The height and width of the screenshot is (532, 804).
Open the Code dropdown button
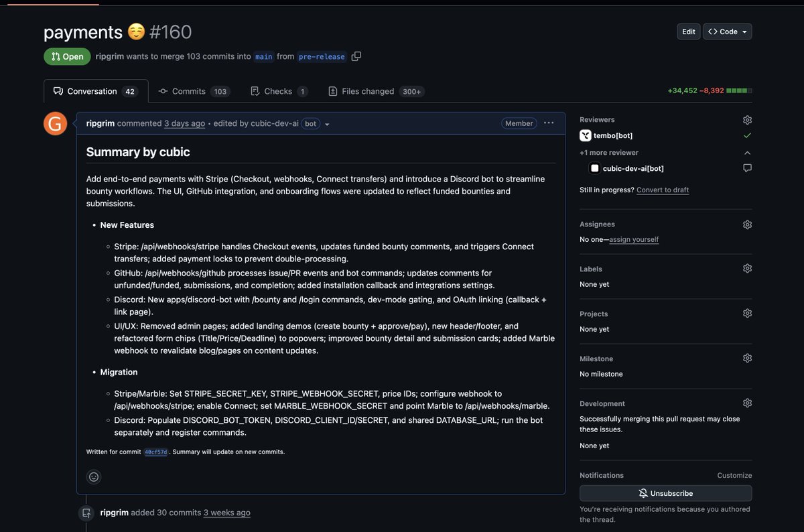(x=727, y=31)
